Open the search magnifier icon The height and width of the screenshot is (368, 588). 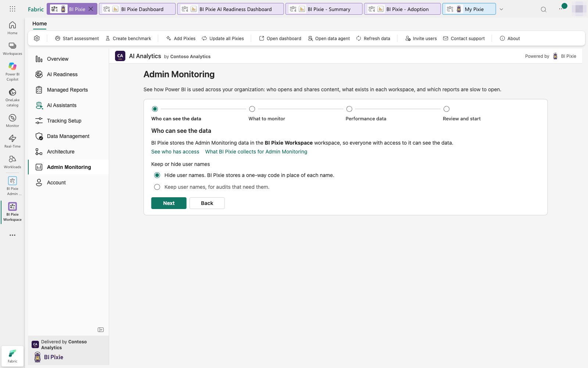tap(544, 9)
